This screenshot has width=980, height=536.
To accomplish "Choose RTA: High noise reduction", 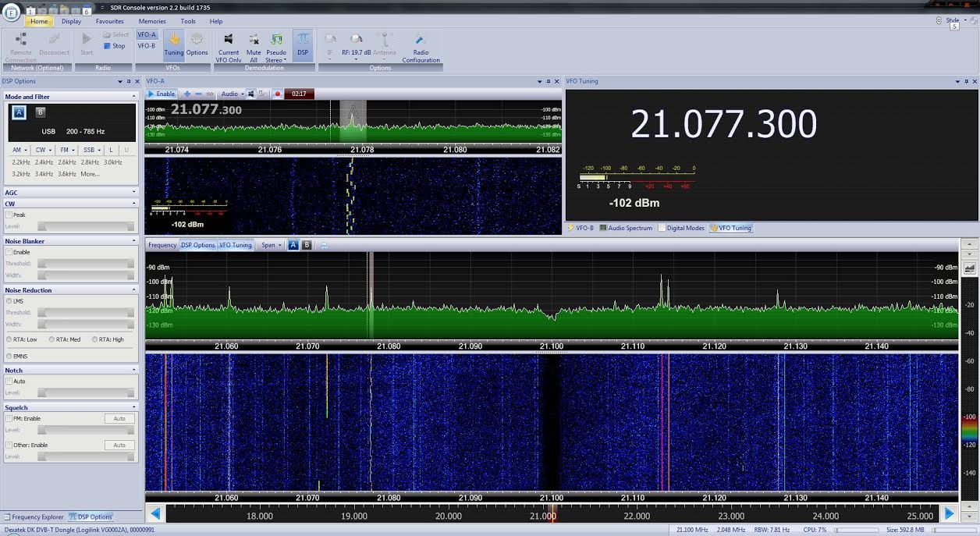I will (95, 339).
